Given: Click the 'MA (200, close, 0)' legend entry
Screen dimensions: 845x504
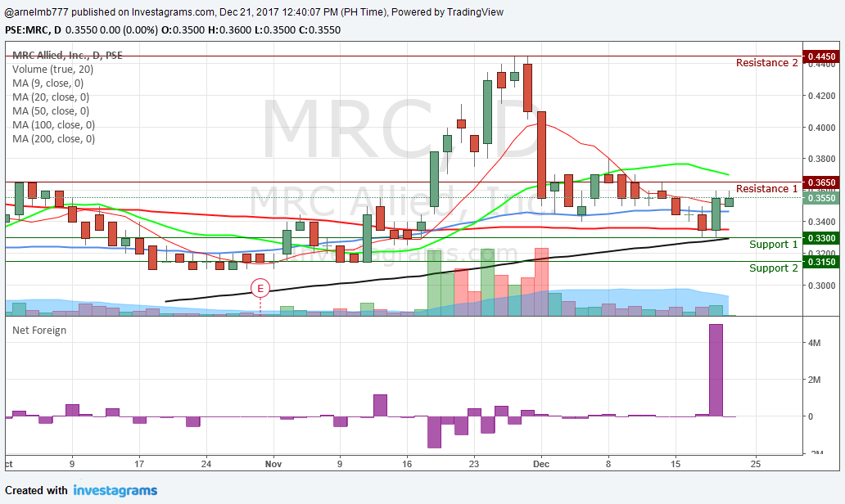Looking at the screenshot, I should pos(53,139).
